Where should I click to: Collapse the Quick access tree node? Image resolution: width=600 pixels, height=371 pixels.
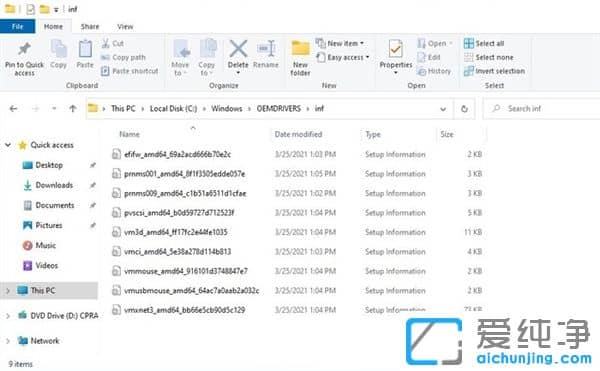pyautogui.click(x=8, y=145)
